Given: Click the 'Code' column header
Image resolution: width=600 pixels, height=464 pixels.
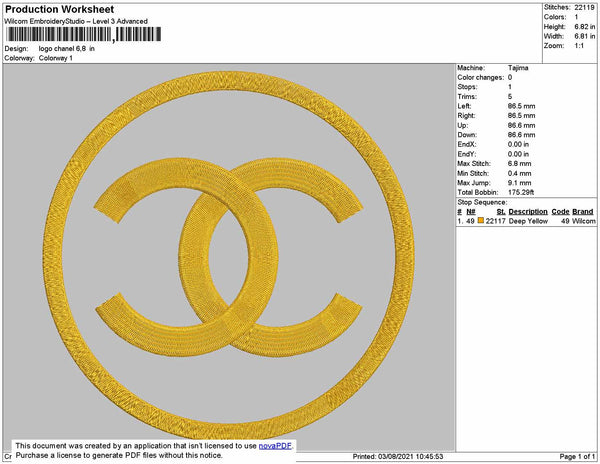Looking at the screenshot, I should [561, 212].
